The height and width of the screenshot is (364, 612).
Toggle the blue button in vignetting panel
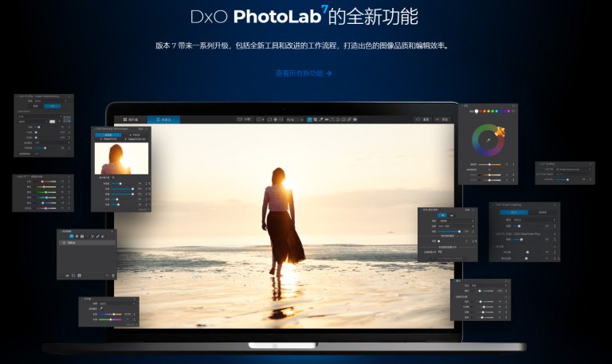(441, 215)
